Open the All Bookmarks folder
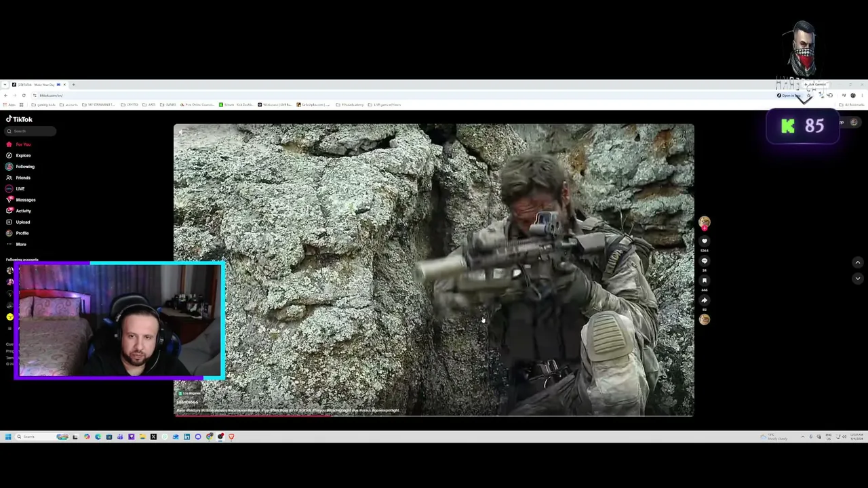Image resolution: width=868 pixels, height=488 pixels. pos(853,105)
